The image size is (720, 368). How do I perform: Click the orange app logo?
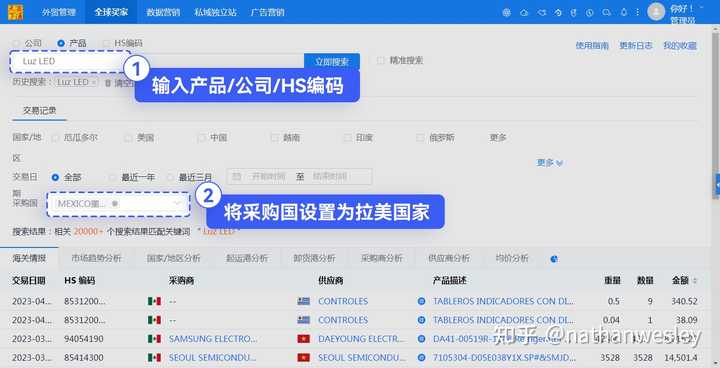coord(16,12)
